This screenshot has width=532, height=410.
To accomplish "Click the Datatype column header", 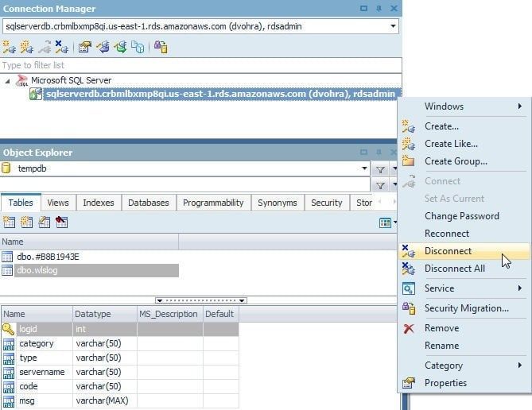I will point(105,314).
